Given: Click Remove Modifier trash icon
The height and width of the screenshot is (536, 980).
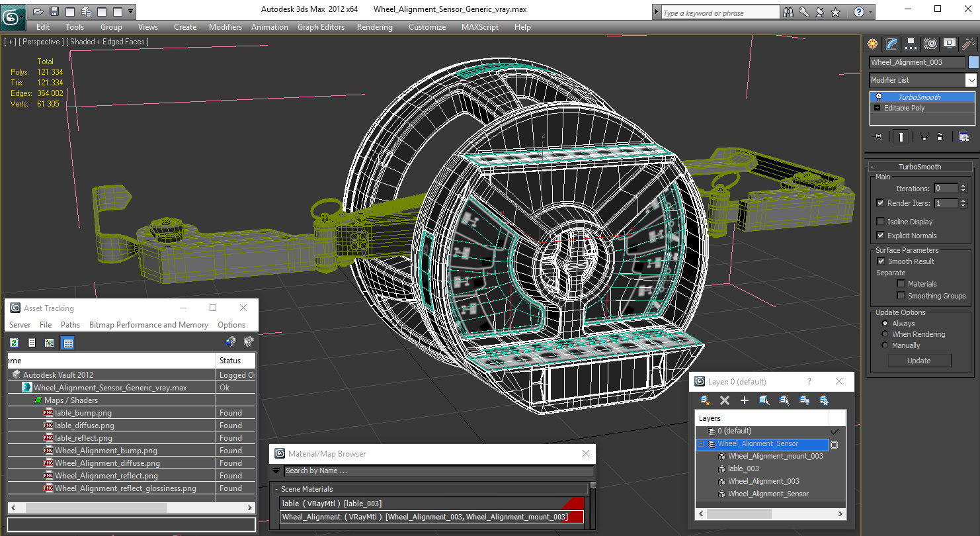Looking at the screenshot, I should pyautogui.click(x=940, y=137).
